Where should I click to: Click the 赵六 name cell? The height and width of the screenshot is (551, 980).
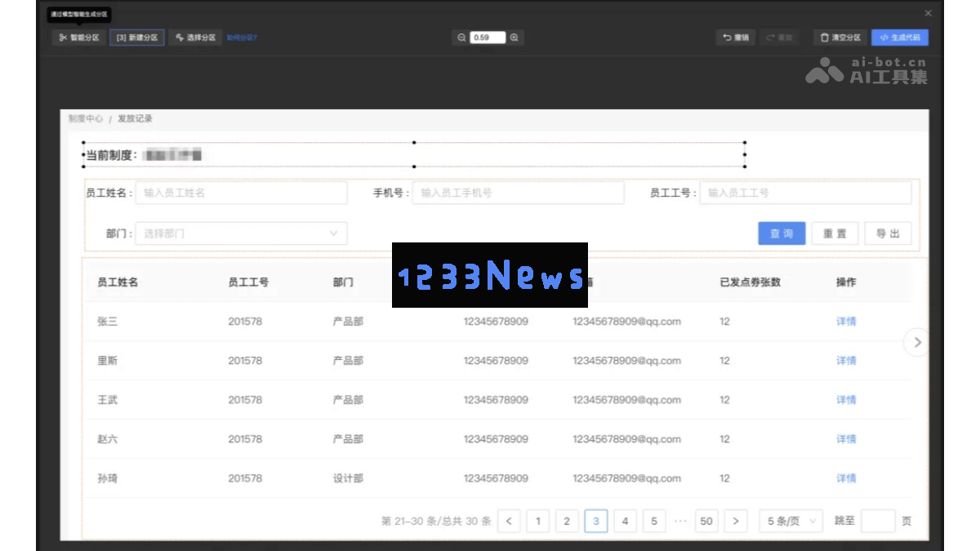[107, 439]
